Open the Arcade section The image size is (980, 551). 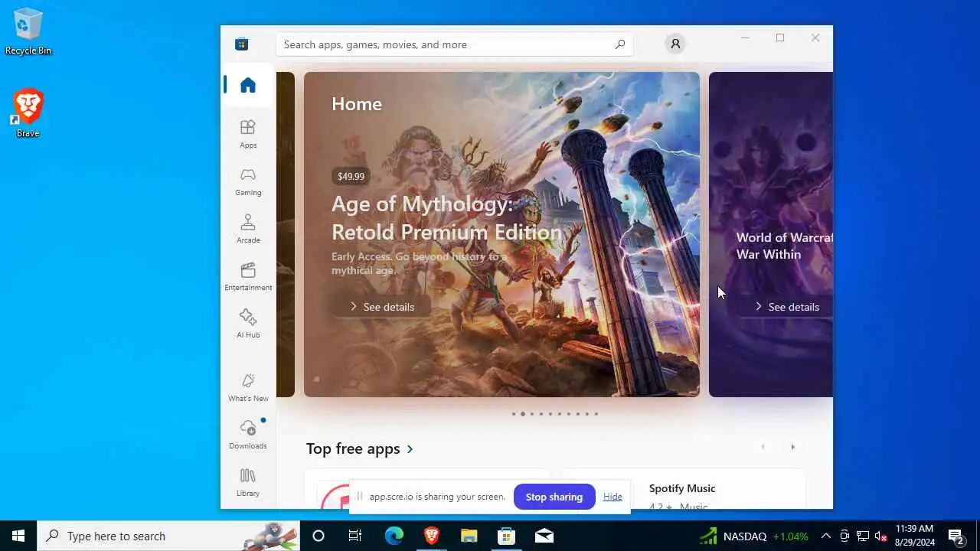pyautogui.click(x=248, y=229)
